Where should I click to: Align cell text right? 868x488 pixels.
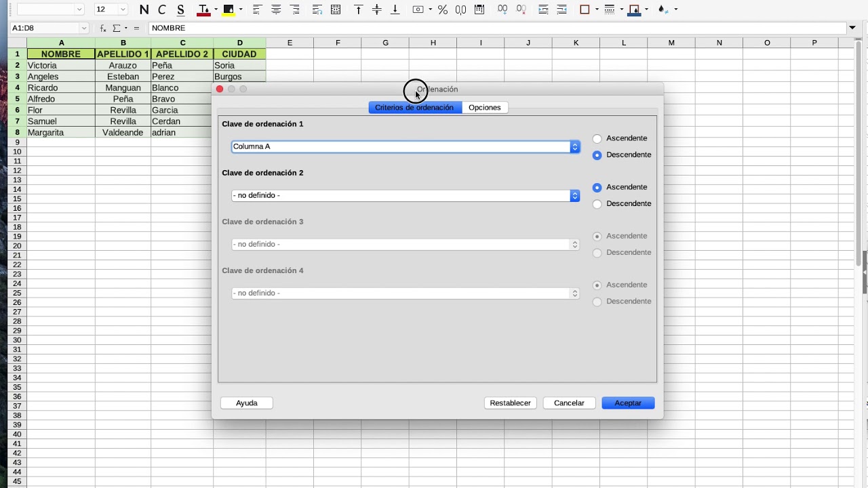(x=295, y=9)
